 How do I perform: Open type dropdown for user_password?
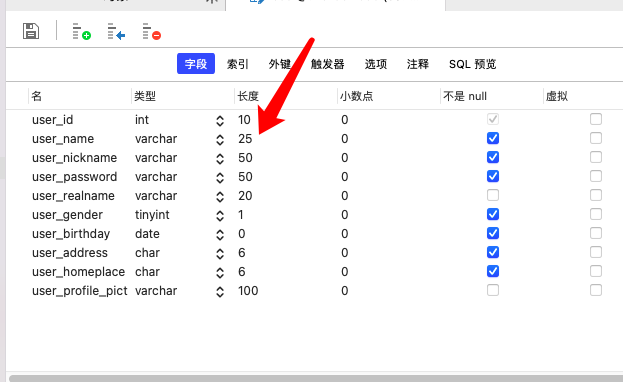220,178
